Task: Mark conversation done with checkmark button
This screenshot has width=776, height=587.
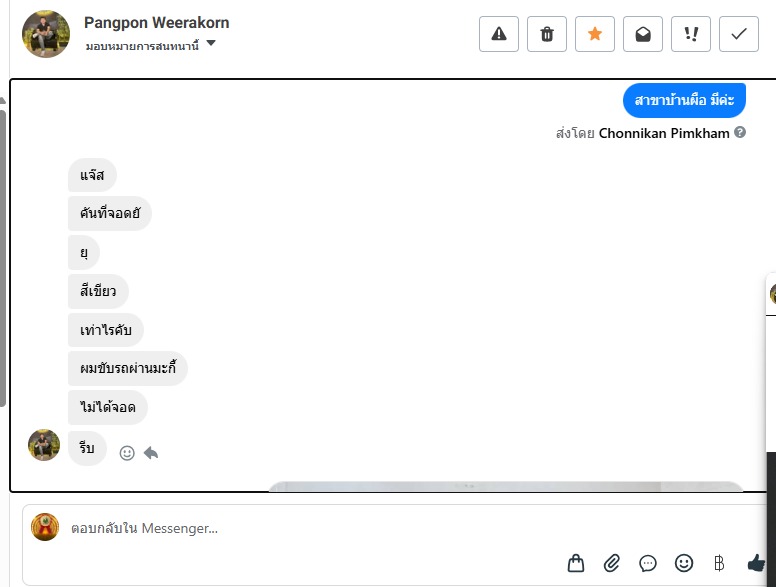Action: point(738,34)
